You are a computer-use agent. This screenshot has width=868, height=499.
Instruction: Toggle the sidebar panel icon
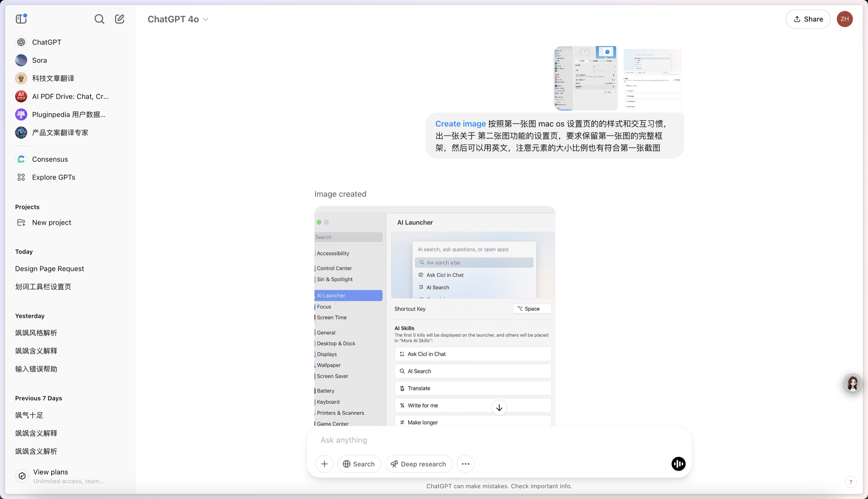pyautogui.click(x=21, y=19)
